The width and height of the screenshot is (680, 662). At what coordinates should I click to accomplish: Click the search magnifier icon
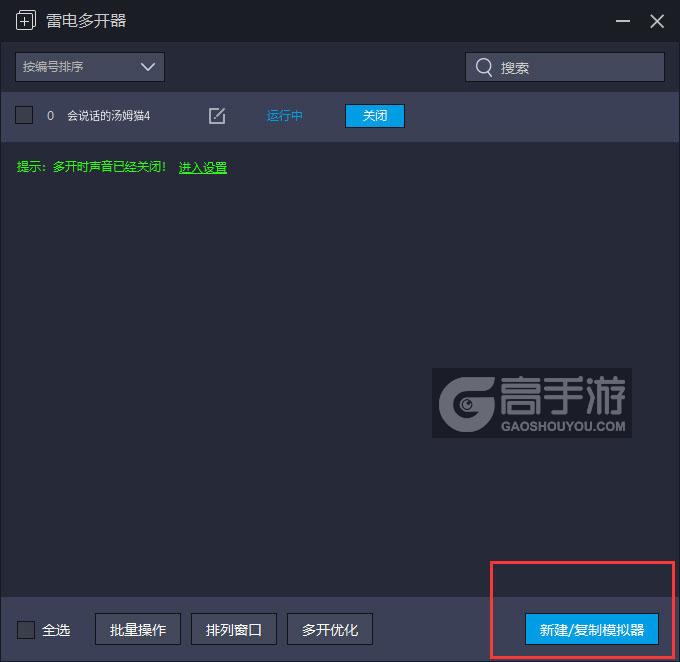click(484, 67)
